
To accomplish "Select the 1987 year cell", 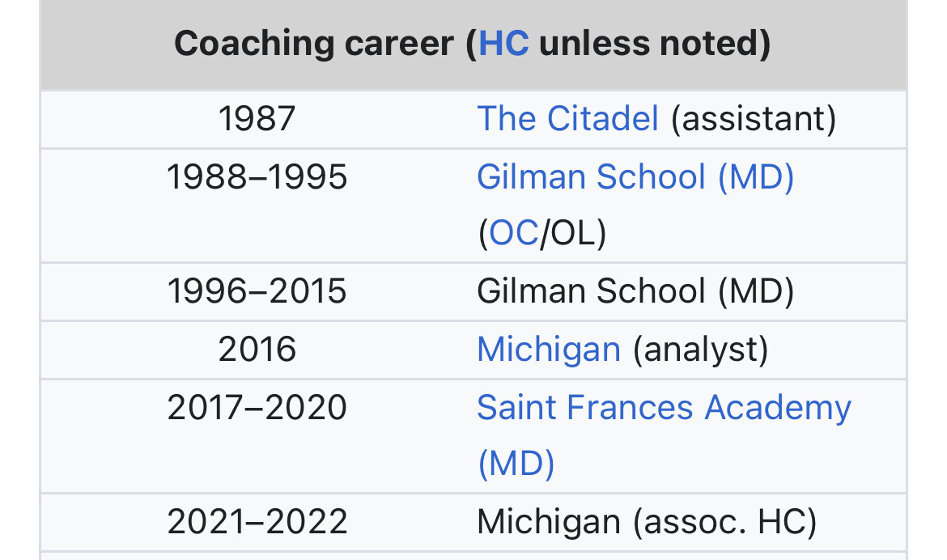I will click(257, 118).
